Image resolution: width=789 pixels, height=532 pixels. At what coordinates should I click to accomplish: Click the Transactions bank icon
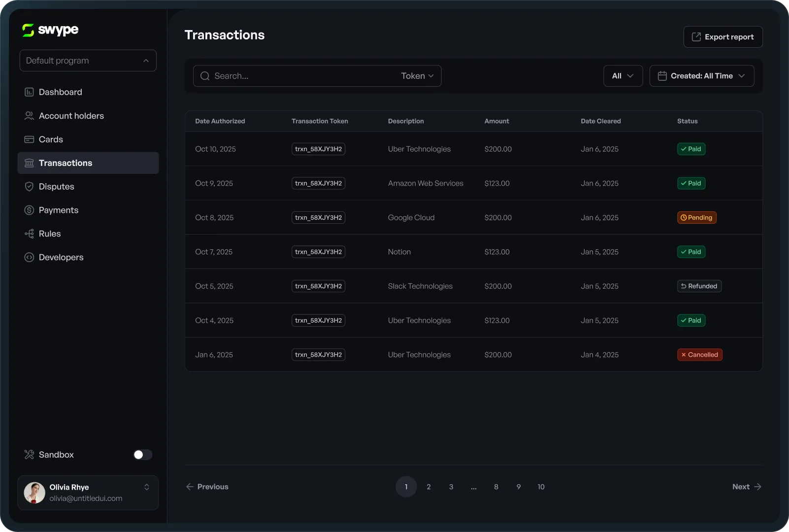pos(29,163)
